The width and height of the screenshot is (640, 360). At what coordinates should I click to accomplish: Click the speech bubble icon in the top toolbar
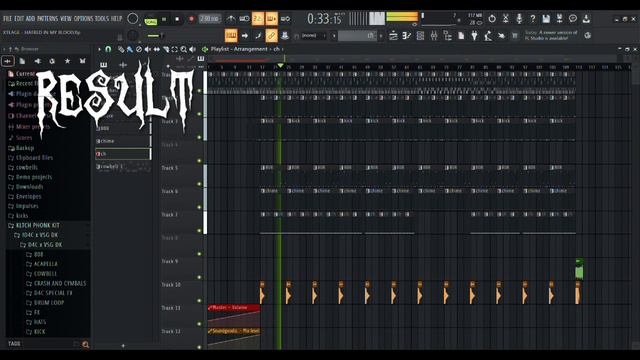point(573,19)
